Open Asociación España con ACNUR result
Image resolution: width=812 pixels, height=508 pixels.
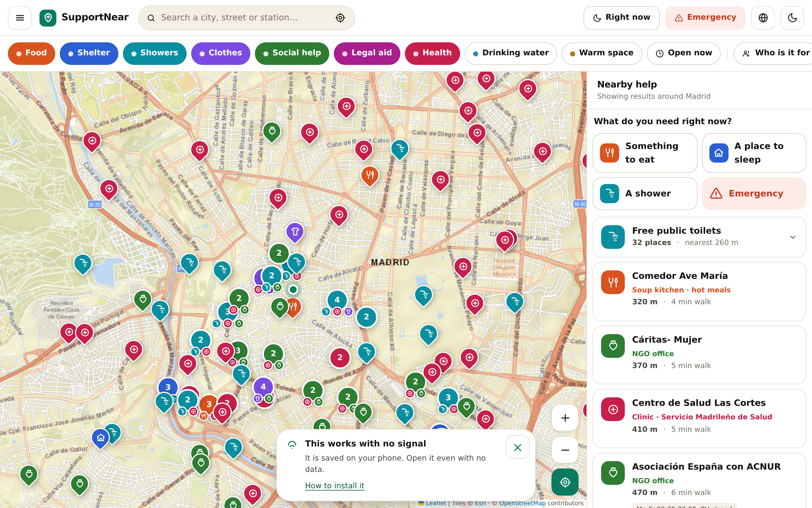point(699,480)
